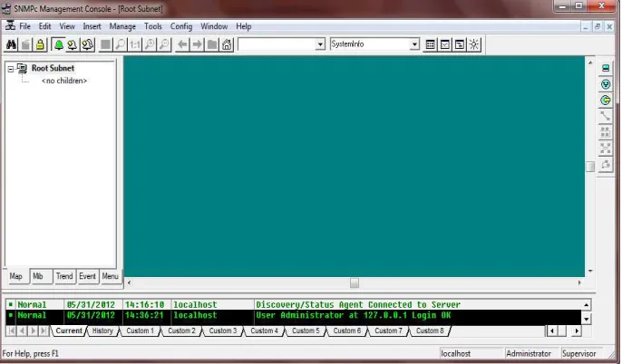The image size is (622, 364).
Task: Click the star layout arrangement icon
Action: 606,148
